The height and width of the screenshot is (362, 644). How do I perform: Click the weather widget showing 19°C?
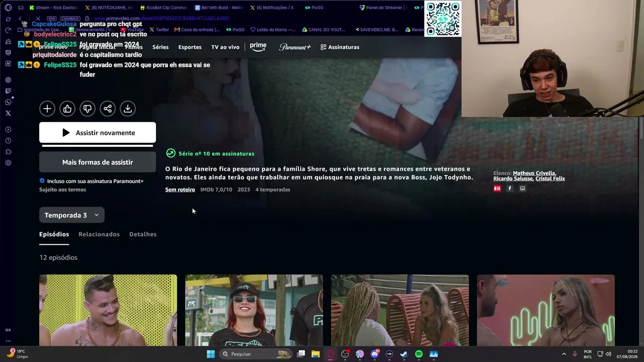coord(17,354)
